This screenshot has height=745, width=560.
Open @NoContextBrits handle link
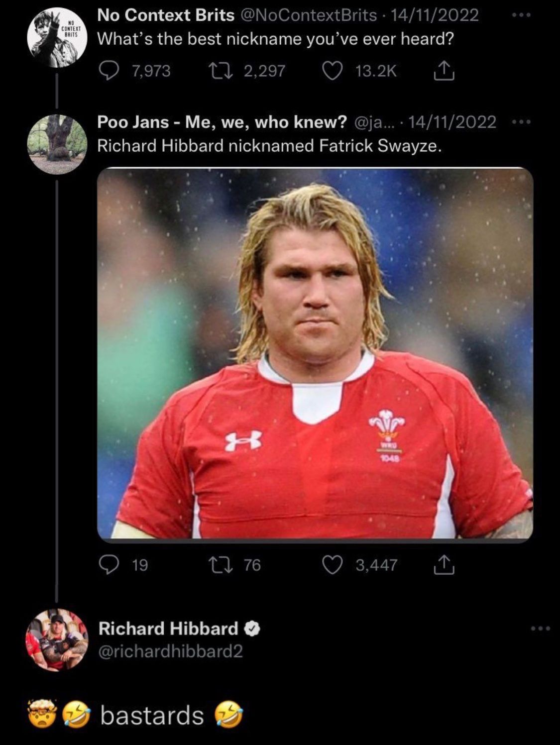click(309, 15)
